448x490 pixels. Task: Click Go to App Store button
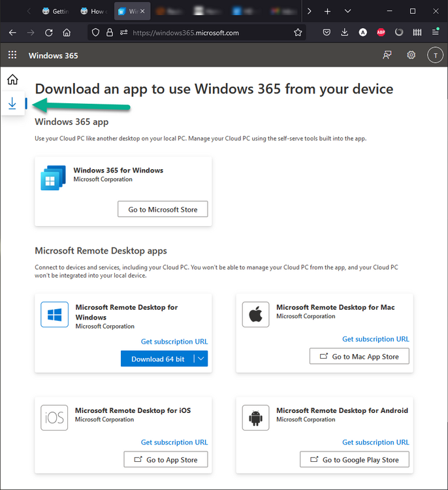point(166,459)
